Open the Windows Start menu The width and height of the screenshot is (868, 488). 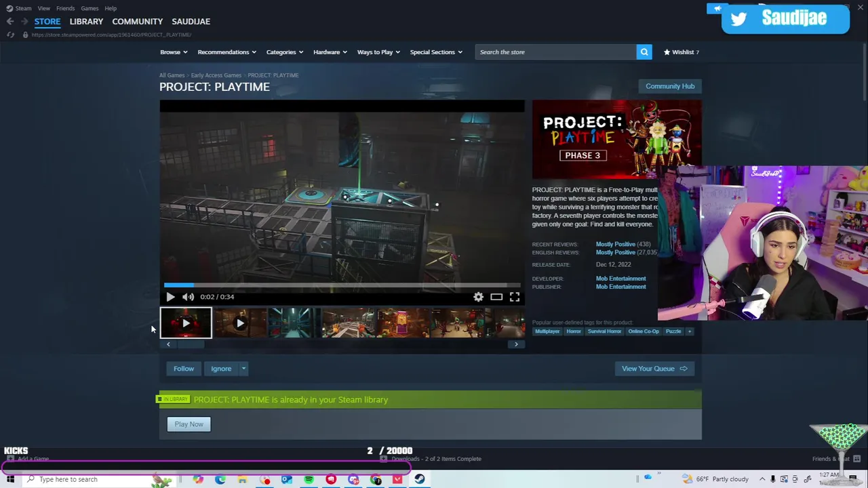10,479
